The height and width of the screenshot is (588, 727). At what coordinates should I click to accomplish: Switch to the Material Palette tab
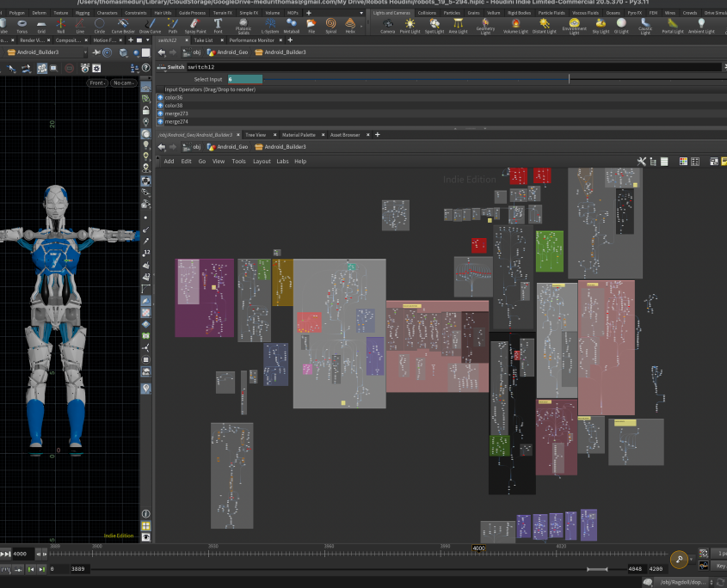pyautogui.click(x=299, y=135)
